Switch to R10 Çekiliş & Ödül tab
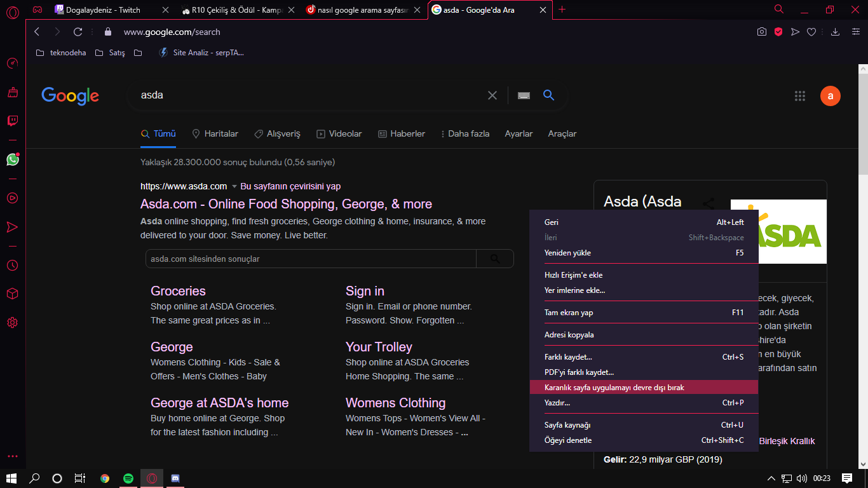 click(x=237, y=10)
